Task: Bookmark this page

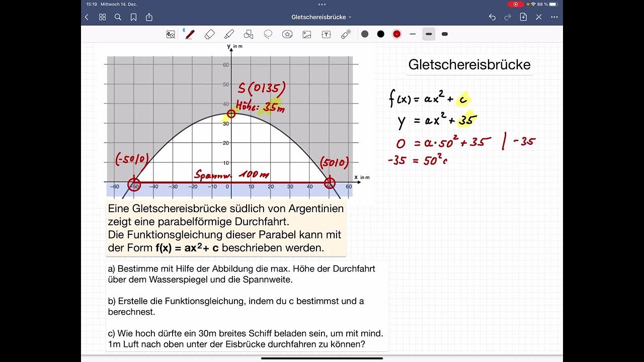Action: [x=133, y=17]
